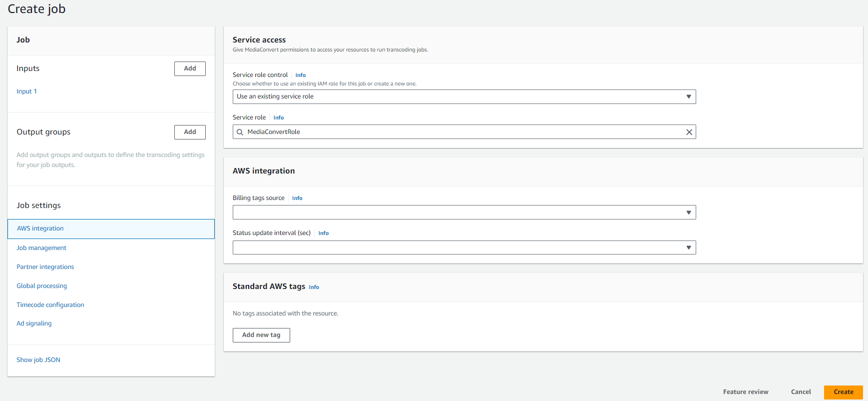Open Info link next to Service role

[278, 118]
